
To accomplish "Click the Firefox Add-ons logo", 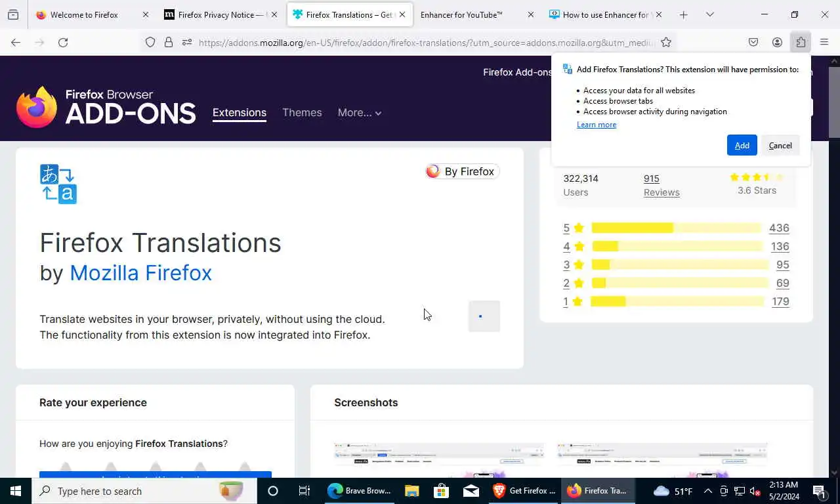I will pyautogui.click(x=106, y=107).
